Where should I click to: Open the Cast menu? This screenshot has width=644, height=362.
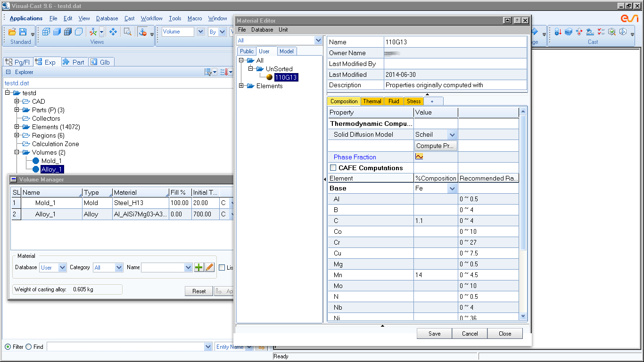click(x=129, y=18)
